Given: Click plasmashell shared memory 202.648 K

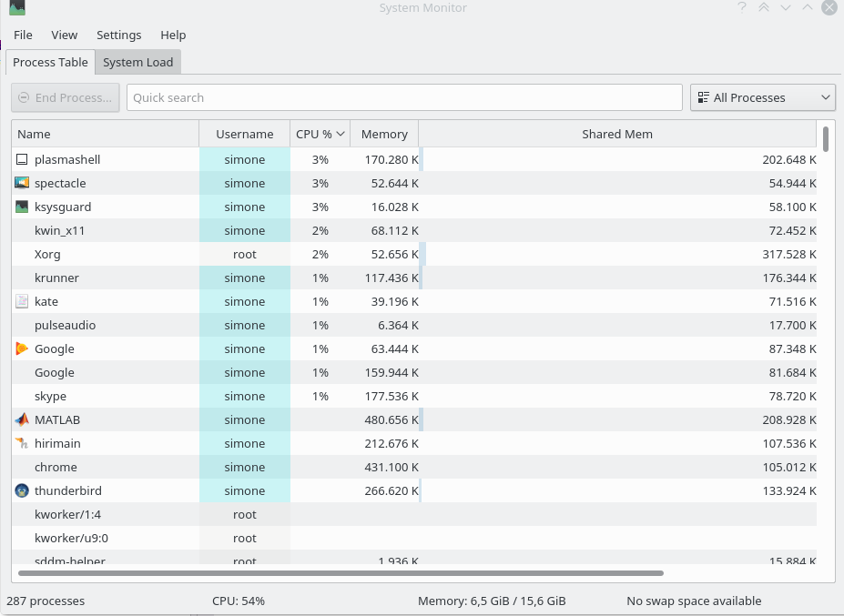Looking at the screenshot, I should pos(789,160).
